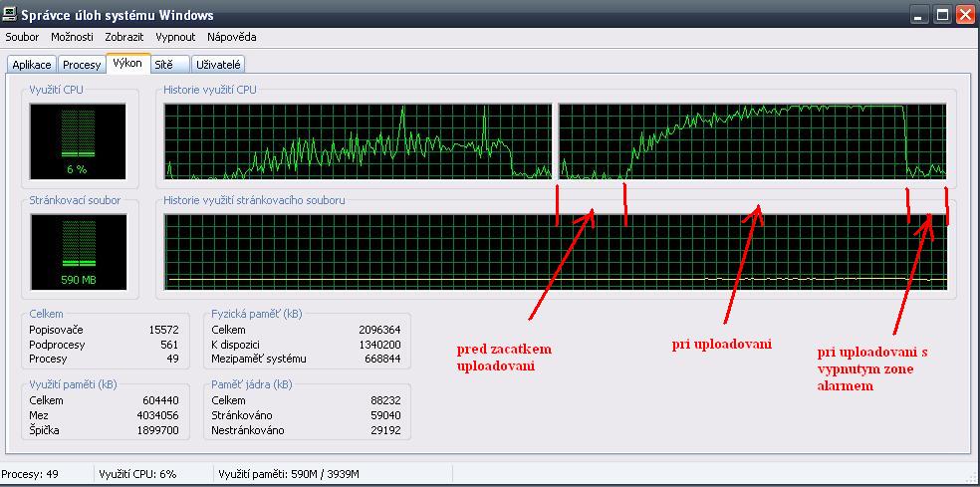Click the CPU usage gauge showing 6 %
Image resolution: width=980 pixels, height=487 pixels.
[78, 141]
